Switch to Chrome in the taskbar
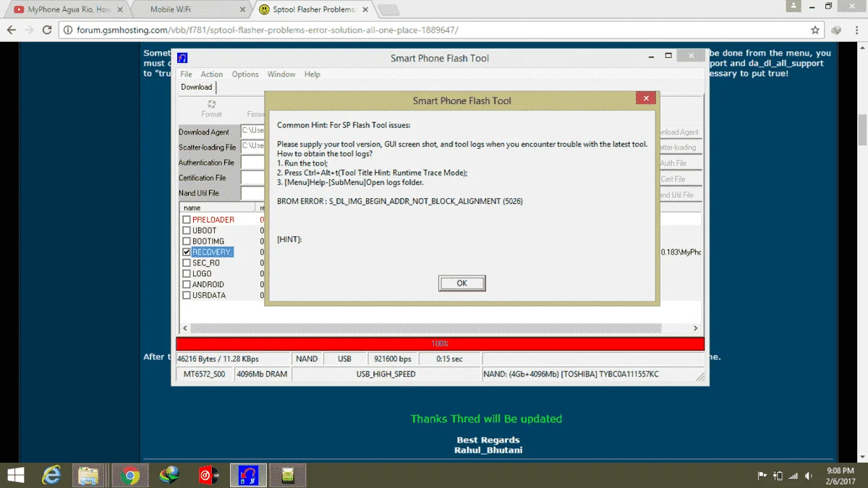Screen dimensions: 868x488 (x=130, y=475)
